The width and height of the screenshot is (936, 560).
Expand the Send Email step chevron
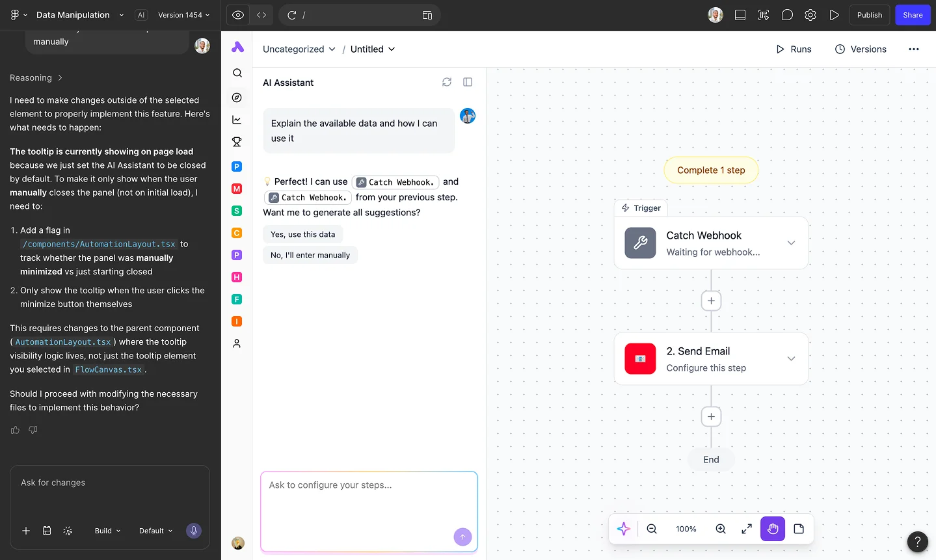pos(791,358)
